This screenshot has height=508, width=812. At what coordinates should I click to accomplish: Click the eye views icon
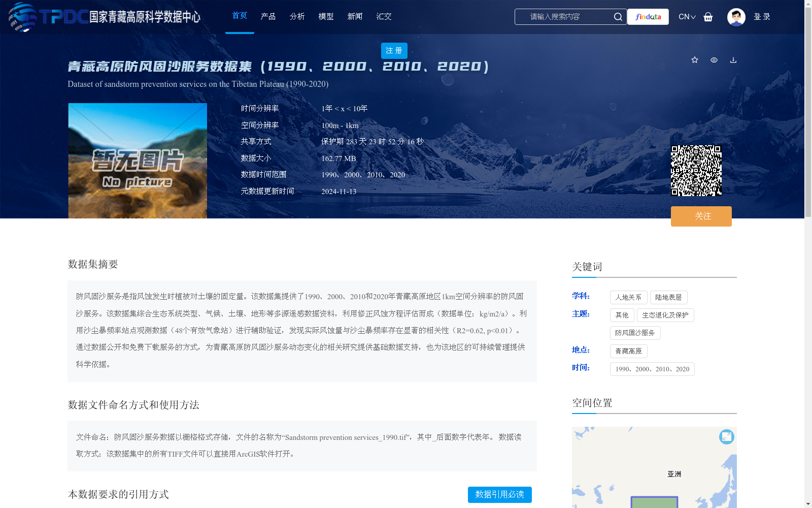[x=714, y=60]
